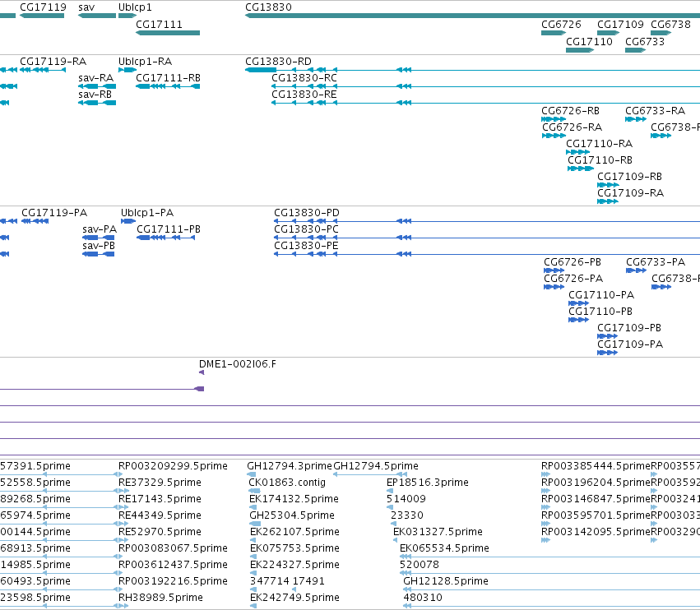The height and width of the screenshot is (610, 700).
Task: Click EST RE17143.5prime
Action: click(x=160, y=498)
